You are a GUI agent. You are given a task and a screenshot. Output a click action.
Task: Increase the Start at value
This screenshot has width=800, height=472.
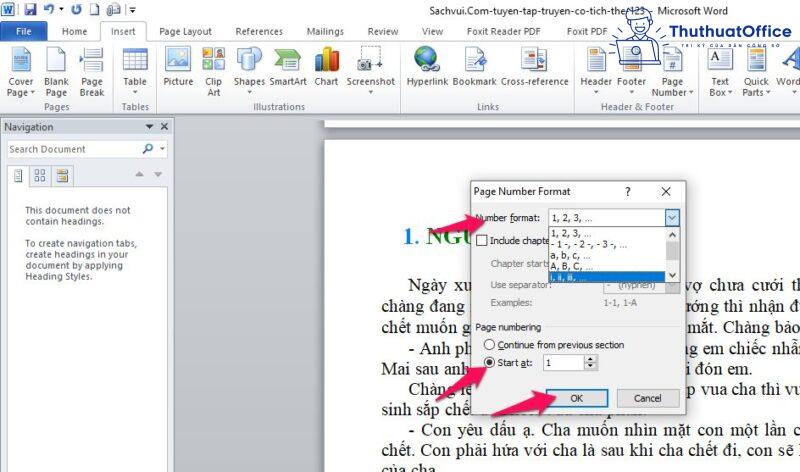pos(590,359)
